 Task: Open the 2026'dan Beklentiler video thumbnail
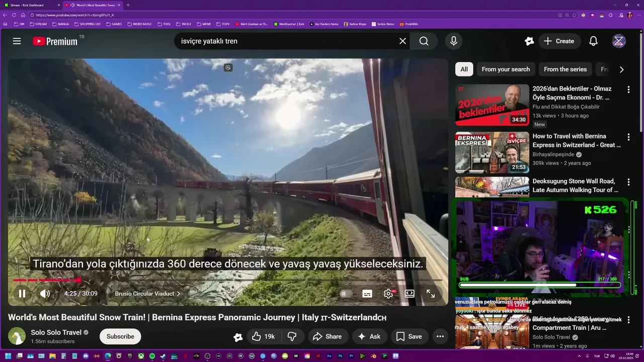click(492, 105)
